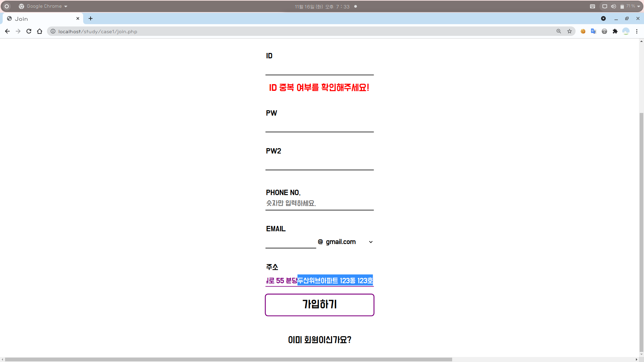Viewport: 644px width, 362px height.
Task: Click the site information icon
Action: coord(53,31)
